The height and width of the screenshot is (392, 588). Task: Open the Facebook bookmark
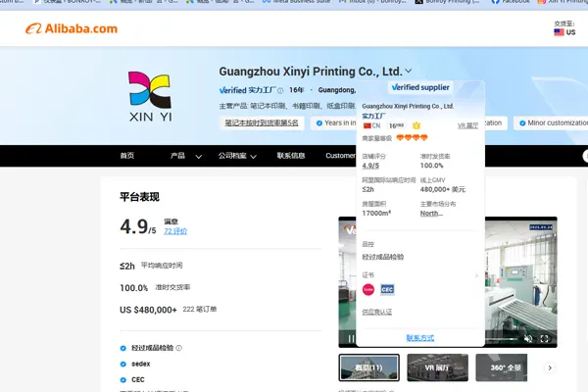(x=510, y=2)
